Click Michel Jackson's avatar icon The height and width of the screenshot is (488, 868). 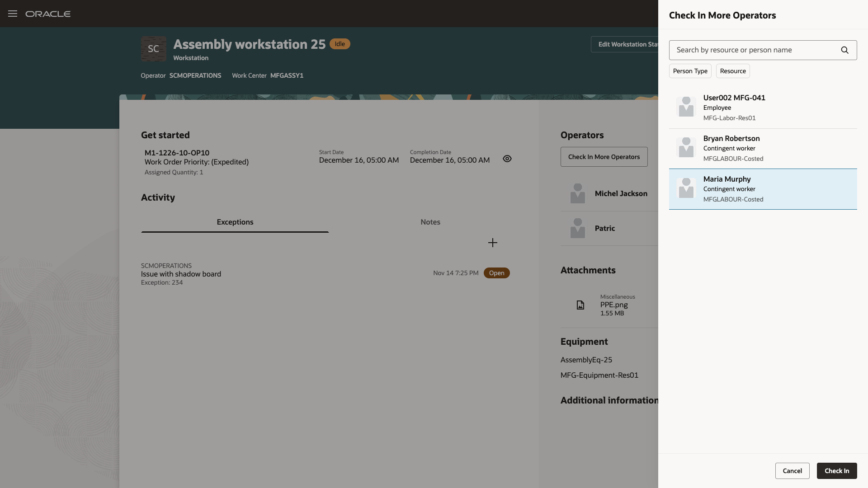[577, 193]
